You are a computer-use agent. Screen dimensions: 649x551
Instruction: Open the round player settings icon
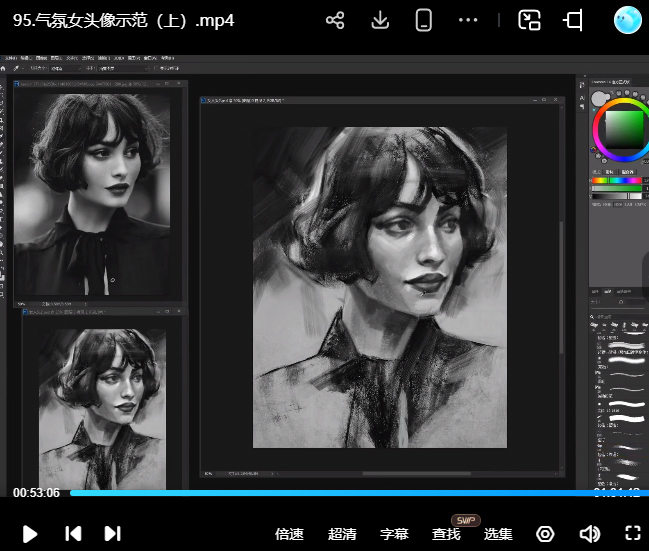pos(545,533)
